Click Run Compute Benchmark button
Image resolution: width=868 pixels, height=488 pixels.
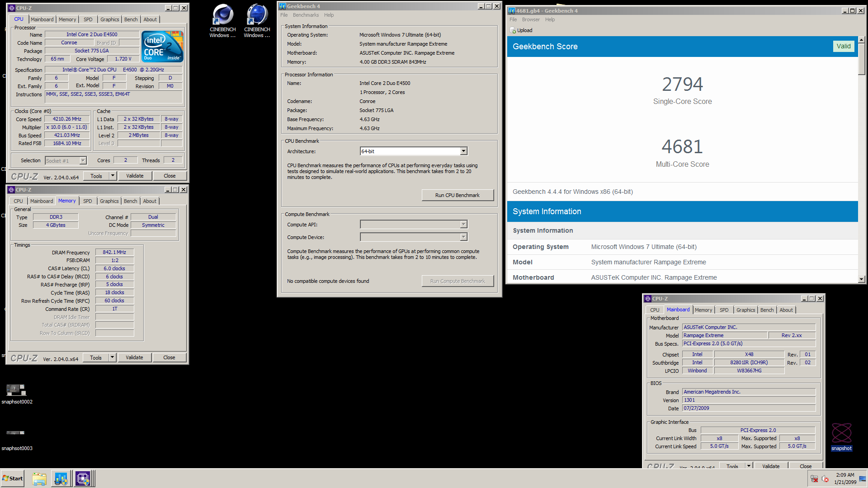458,281
